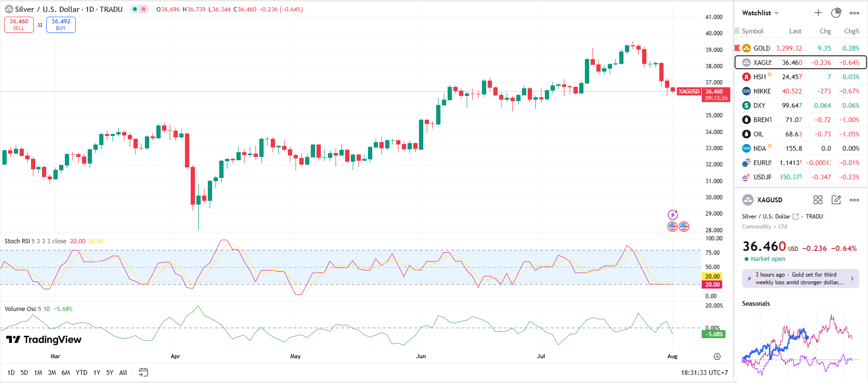
Task: Expand the Gold news headline chevron
Action: tap(852, 279)
